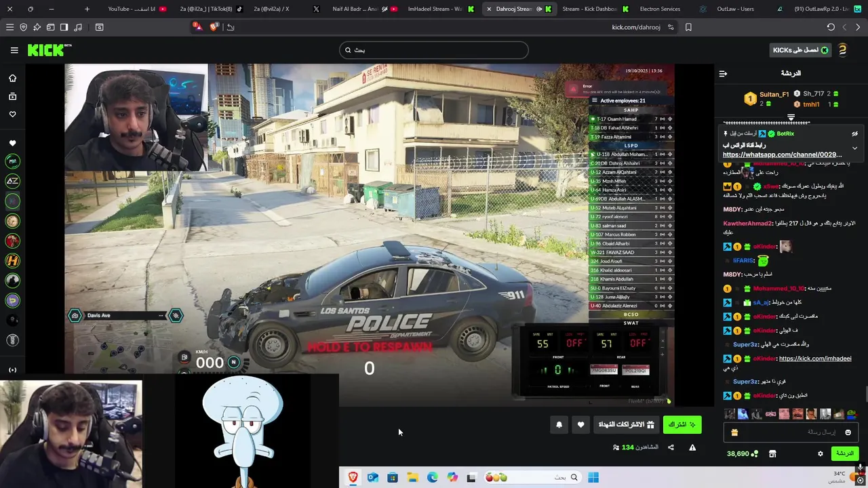Viewport: 868px width, 488px height.
Task: Open the pinned WhatsApp channel link
Action: (783, 155)
